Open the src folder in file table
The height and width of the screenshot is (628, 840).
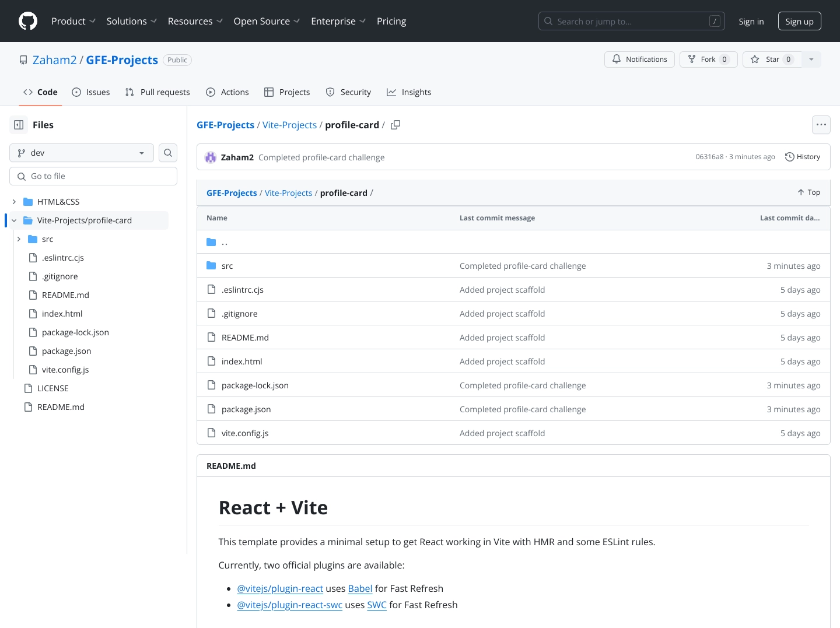[x=227, y=266]
